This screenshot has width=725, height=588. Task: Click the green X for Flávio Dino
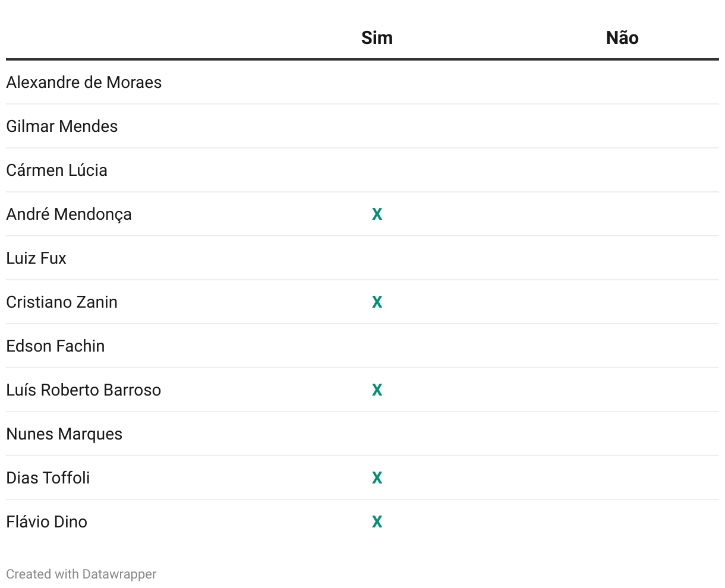[x=377, y=522]
